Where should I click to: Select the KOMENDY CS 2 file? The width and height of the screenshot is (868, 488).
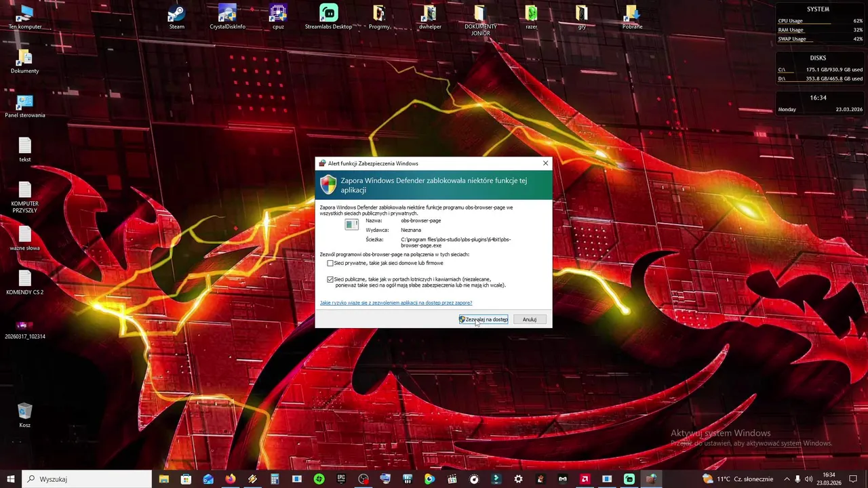[x=25, y=283]
